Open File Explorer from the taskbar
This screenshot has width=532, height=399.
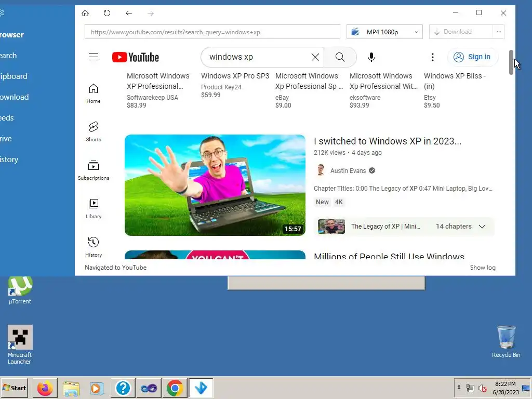click(71, 388)
